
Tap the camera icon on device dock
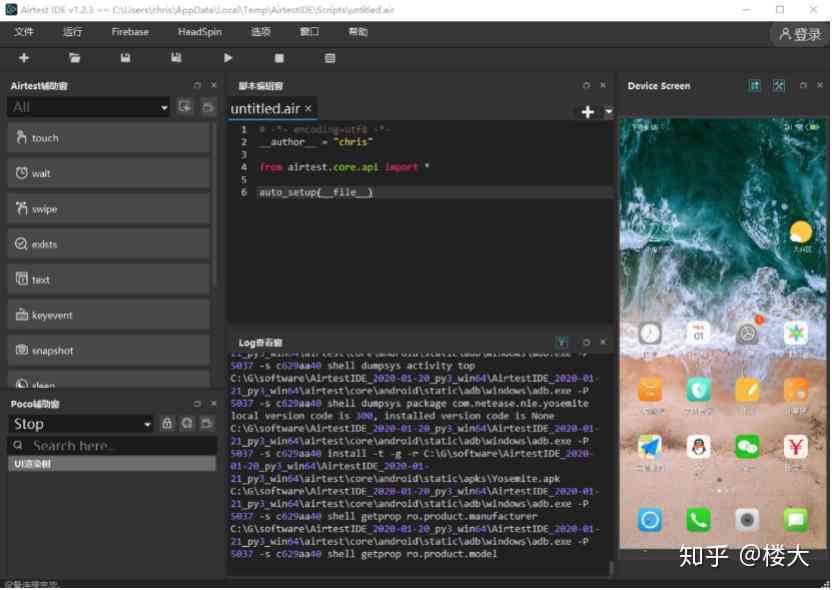click(x=747, y=520)
